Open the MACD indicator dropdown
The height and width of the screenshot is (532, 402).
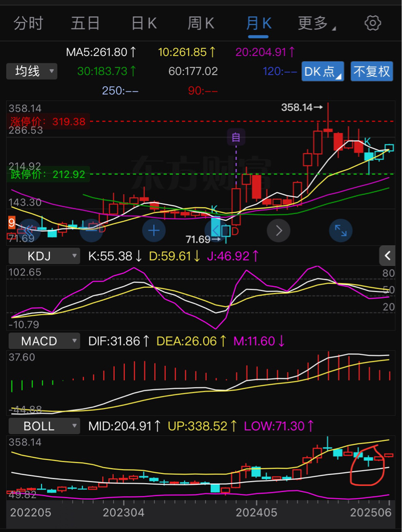coord(44,341)
